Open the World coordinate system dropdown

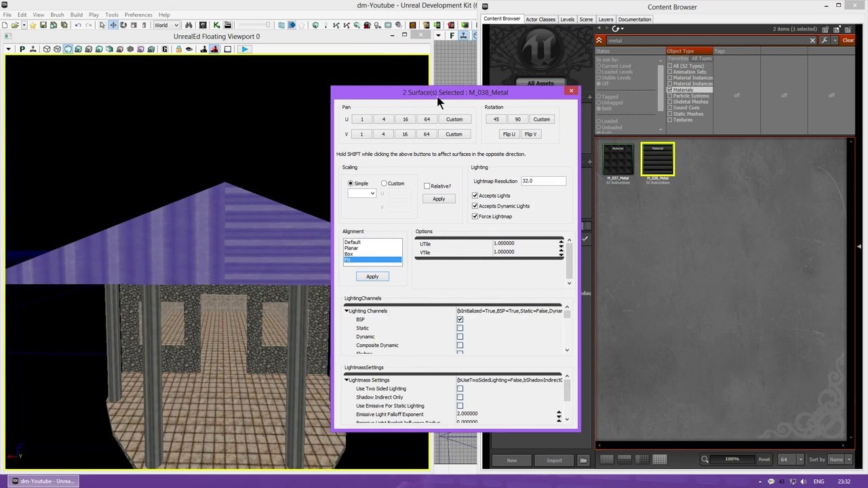(166, 25)
